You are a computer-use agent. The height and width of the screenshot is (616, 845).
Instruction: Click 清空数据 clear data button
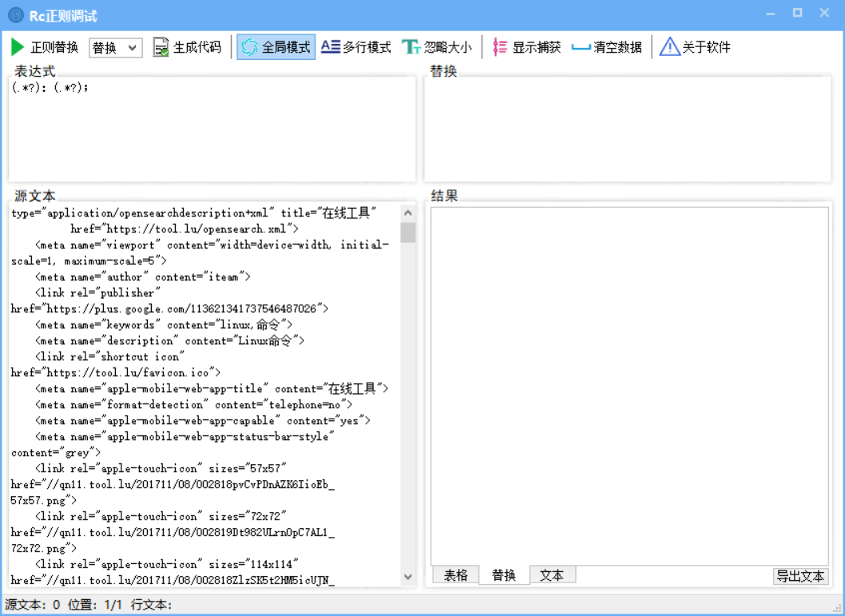(607, 47)
